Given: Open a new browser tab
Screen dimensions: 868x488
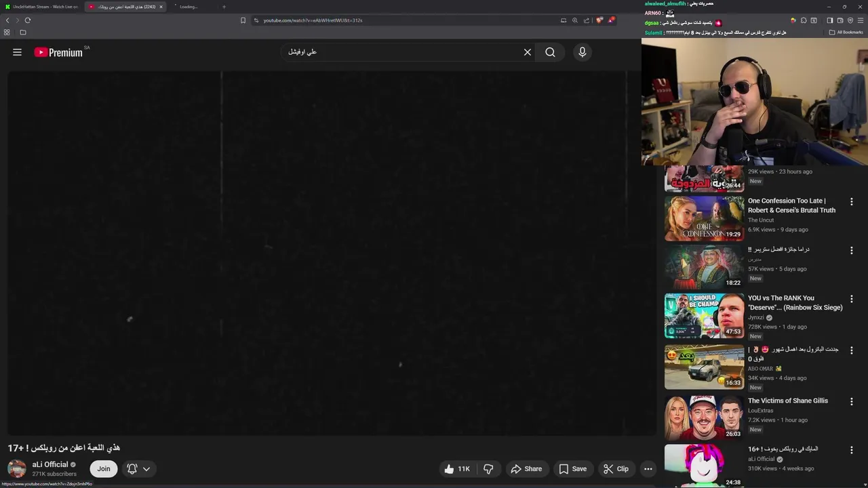Looking at the screenshot, I should (224, 7).
